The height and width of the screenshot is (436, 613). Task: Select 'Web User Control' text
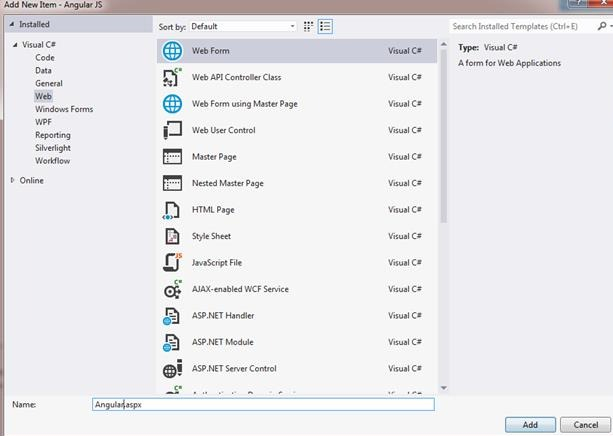click(224, 130)
